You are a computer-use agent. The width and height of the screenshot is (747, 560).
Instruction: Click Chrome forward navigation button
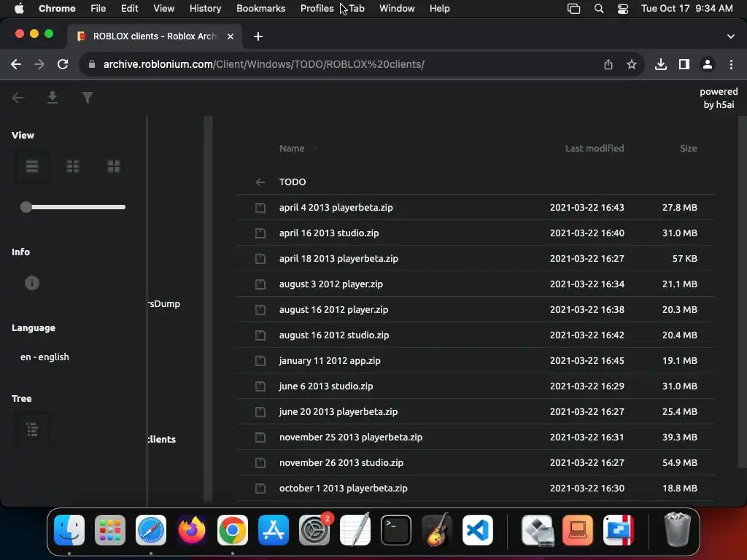click(x=39, y=64)
